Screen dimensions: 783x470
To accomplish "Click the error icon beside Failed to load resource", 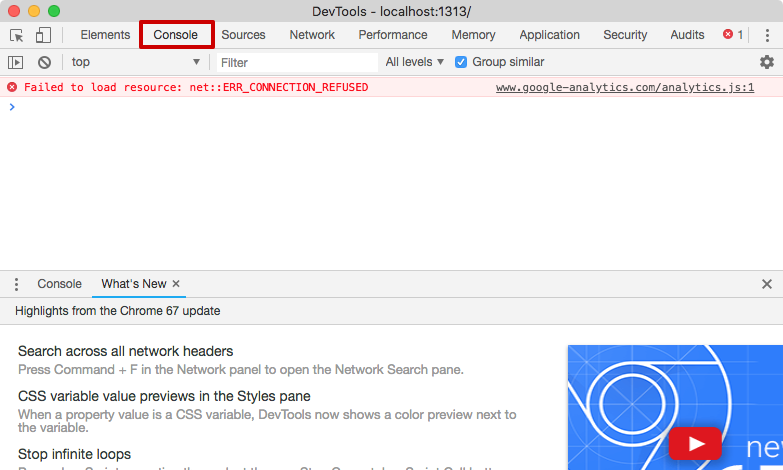I will pos(12,87).
